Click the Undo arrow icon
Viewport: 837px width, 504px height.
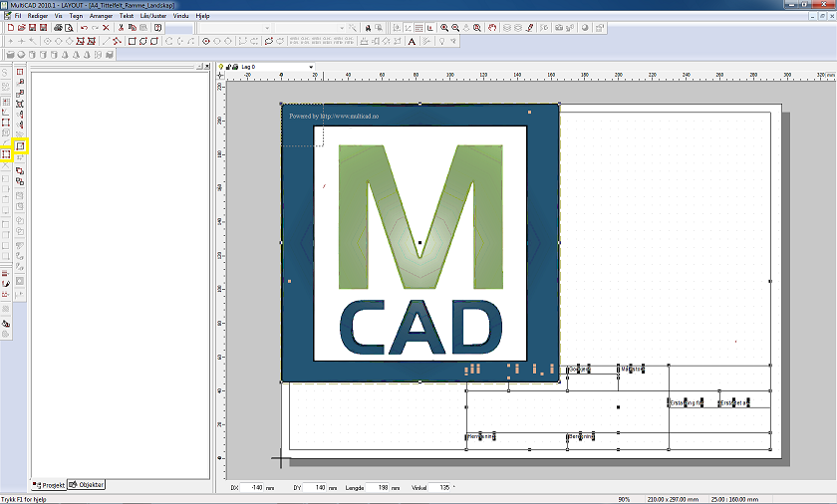pyautogui.click(x=84, y=28)
